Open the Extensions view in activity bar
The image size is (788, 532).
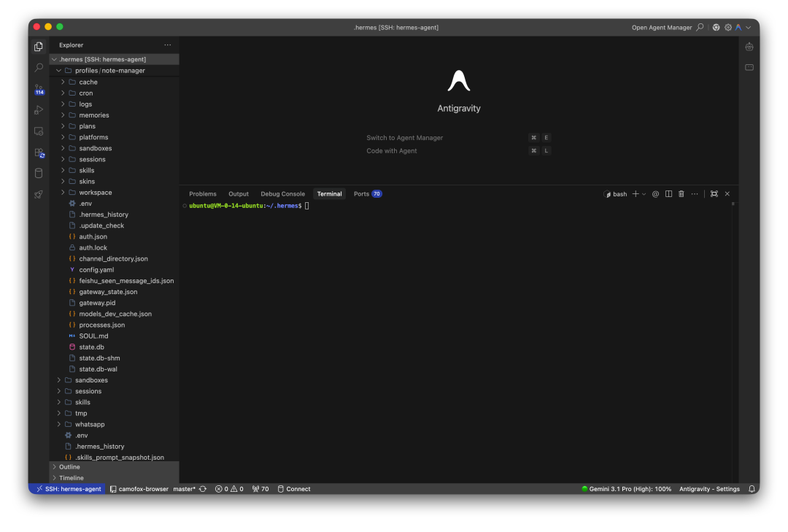click(39, 153)
